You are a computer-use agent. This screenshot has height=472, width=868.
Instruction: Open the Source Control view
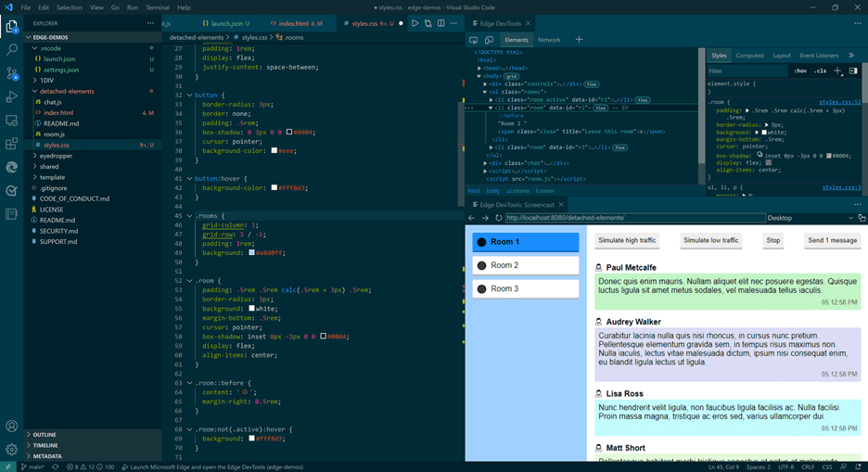point(12,73)
